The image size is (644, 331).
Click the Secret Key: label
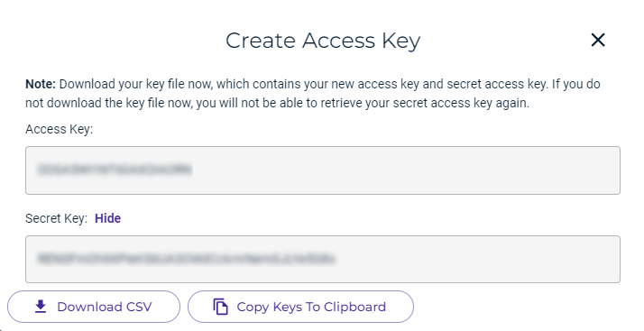coord(56,218)
